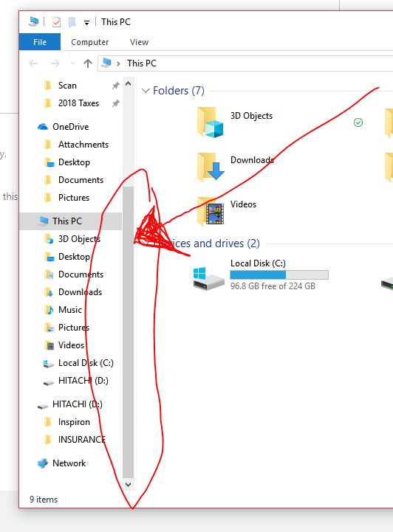Click the address bar computer icon
The image size is (393, 532).
coord(106,63)
